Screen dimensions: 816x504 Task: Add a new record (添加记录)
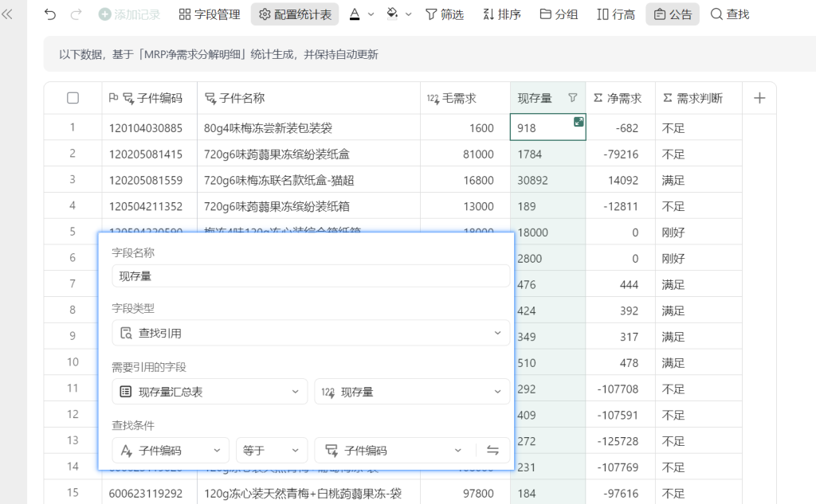click(129, 14)
